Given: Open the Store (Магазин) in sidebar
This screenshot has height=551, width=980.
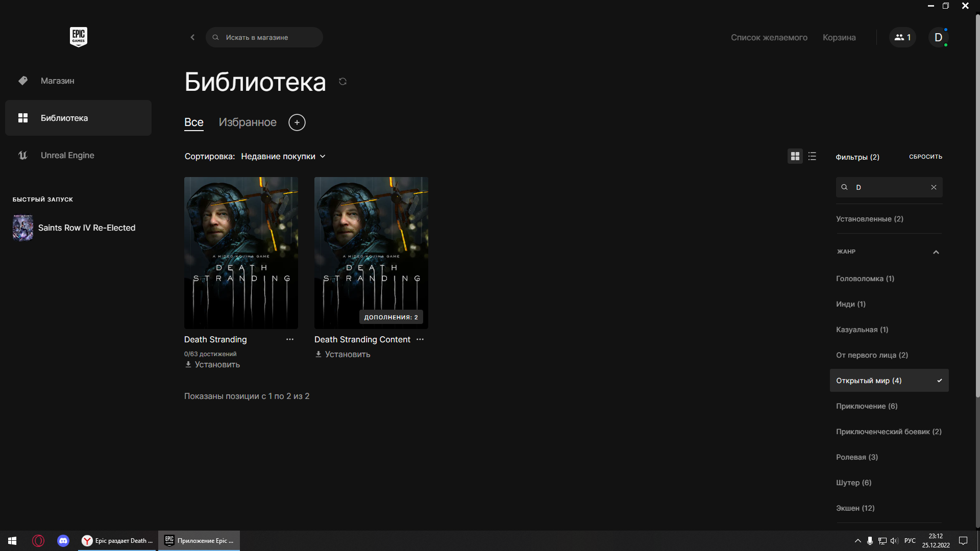Looking at the screenshot, I should tap(78, 81).
